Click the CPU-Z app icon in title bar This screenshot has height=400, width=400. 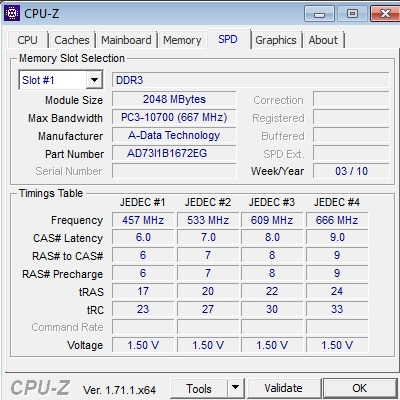point(11,13)
